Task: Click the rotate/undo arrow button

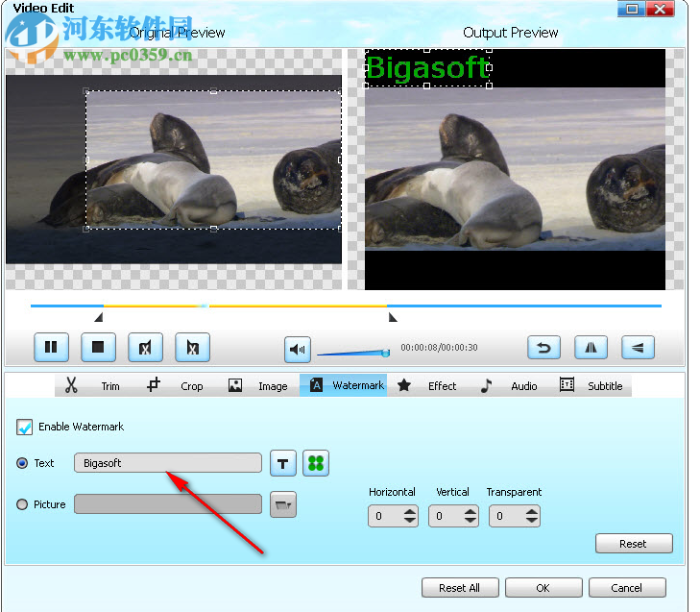Action: pyautogui.click(x=543, y=348)
